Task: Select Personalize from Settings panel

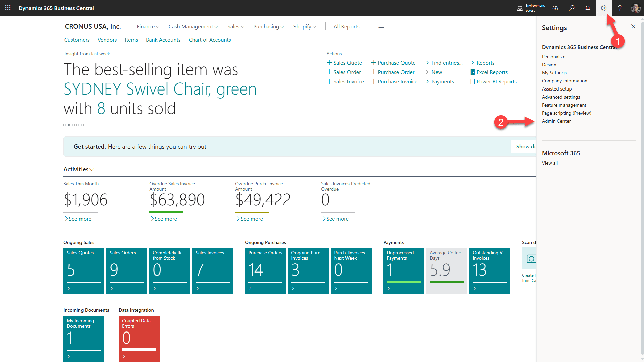Action: point(553,57)
